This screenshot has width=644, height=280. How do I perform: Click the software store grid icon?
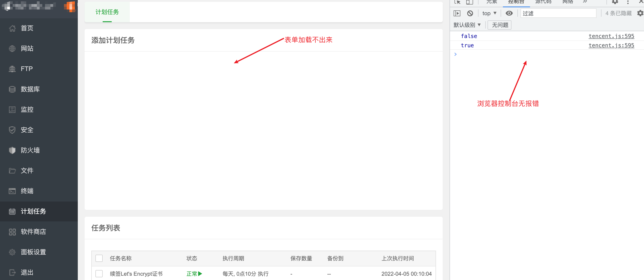[12, 232]
